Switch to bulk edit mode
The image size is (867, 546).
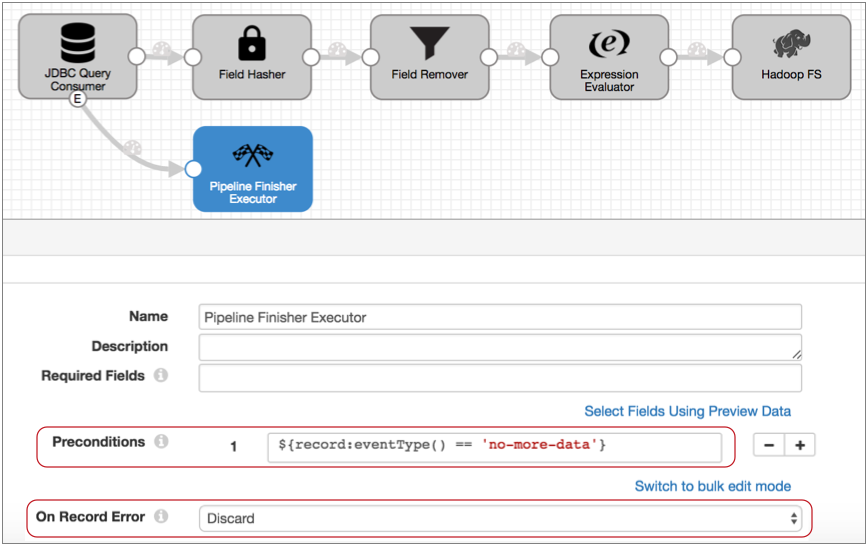point(712,486)
